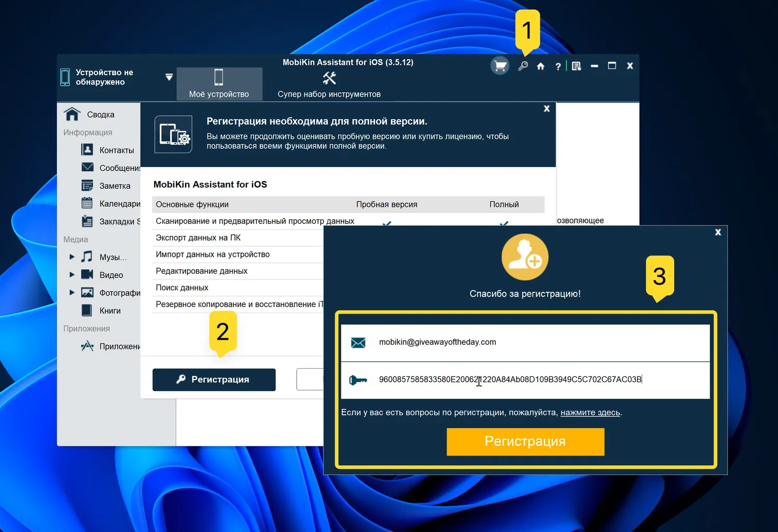Click the Заметка notes icon
This screenshot has width=778, height=532.
point(86,185)
